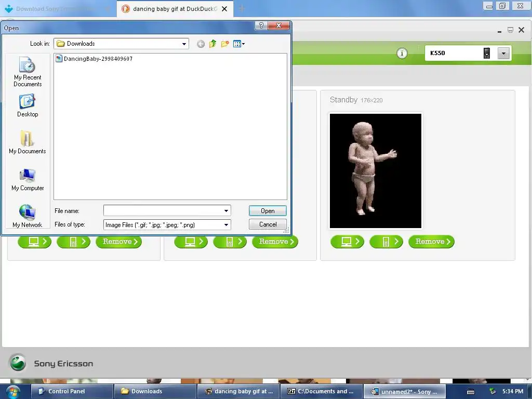Click the phone icon beside K550
The height and width of the screenshot is (399, 532).
[x=486, y=54]
